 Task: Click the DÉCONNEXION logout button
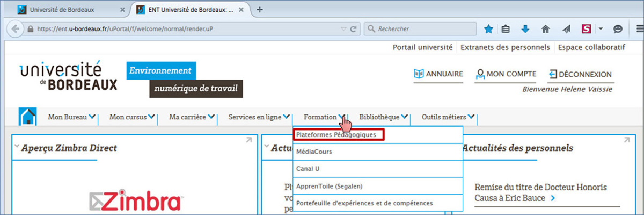coord(580,75)
